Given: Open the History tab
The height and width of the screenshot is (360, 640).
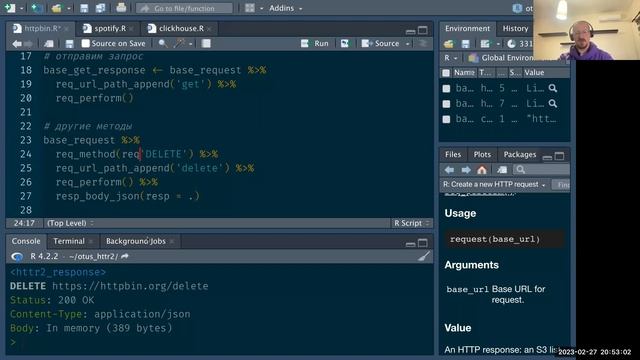Looking at the screenshot, I should point(515,29).
